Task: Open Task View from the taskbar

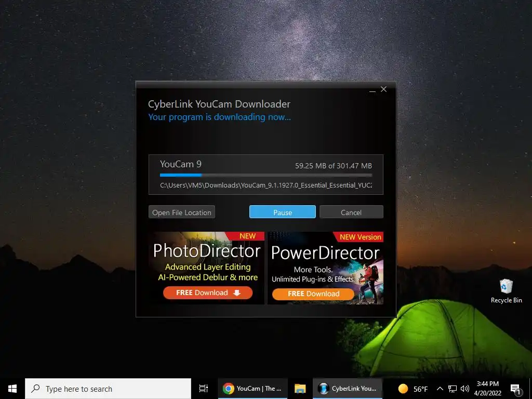Action: 204,389
